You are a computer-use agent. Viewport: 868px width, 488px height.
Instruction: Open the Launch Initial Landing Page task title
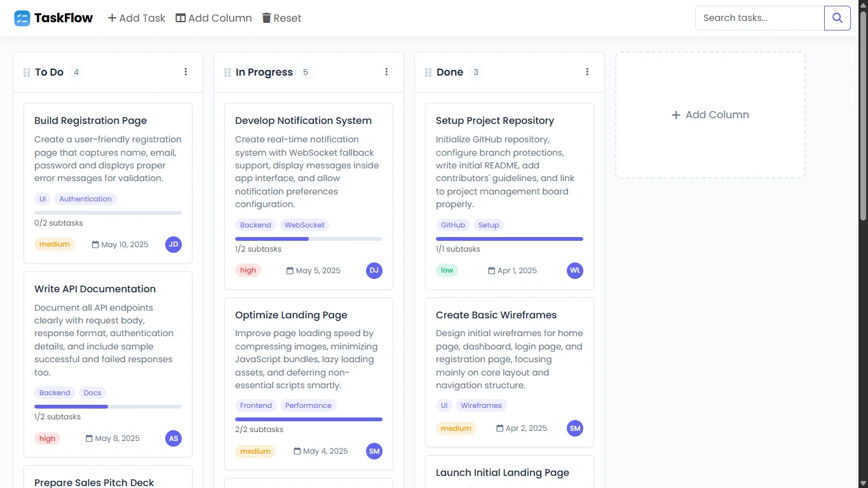503,473
